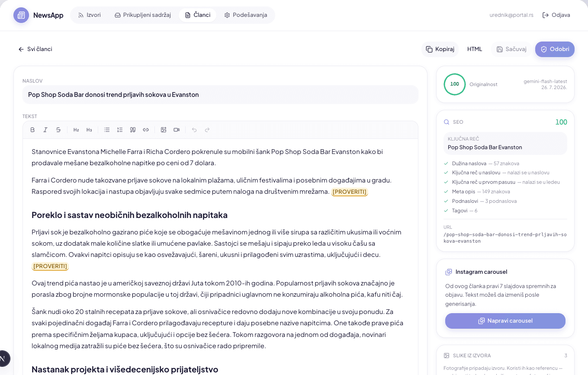Image resolution: width=588 pixels, height=375 pixels.
Task: Open the Izvori tab
Action: (90, 15)
